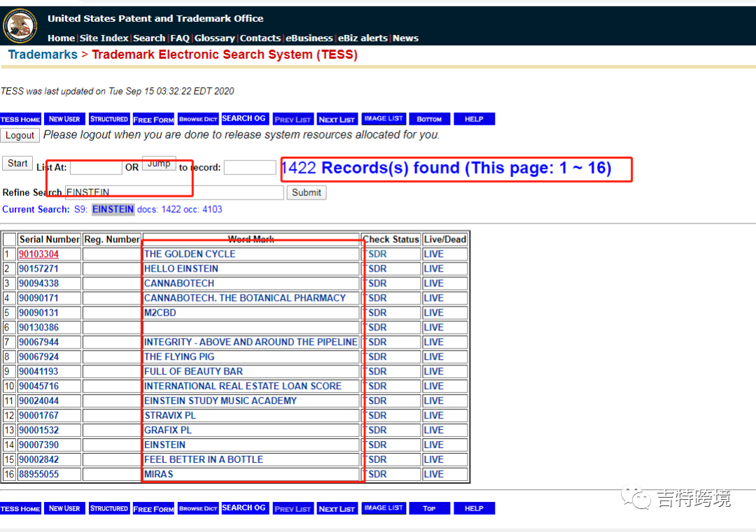Go to the top Next List button

pyautogui.click(x=337, y=119)
